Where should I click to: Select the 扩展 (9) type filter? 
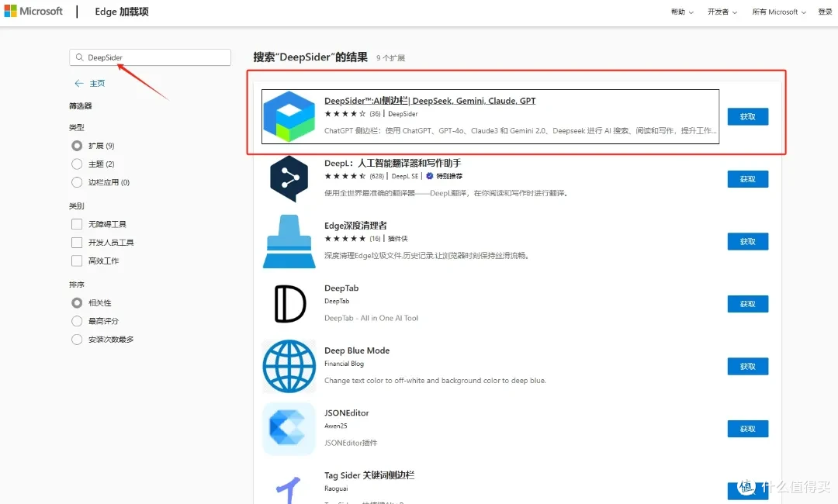(77, 146)
